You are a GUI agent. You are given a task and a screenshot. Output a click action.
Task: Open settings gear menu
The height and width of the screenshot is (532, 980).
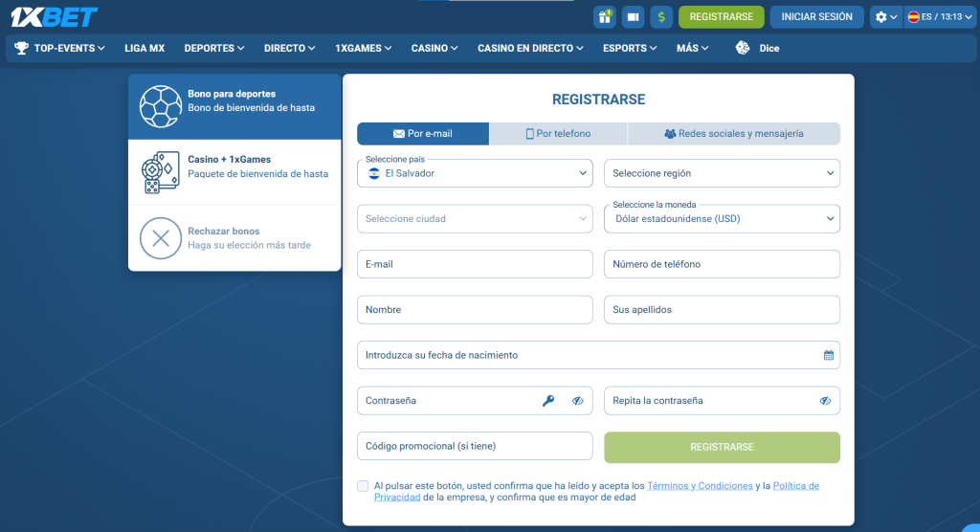click(x=886, y=17)
